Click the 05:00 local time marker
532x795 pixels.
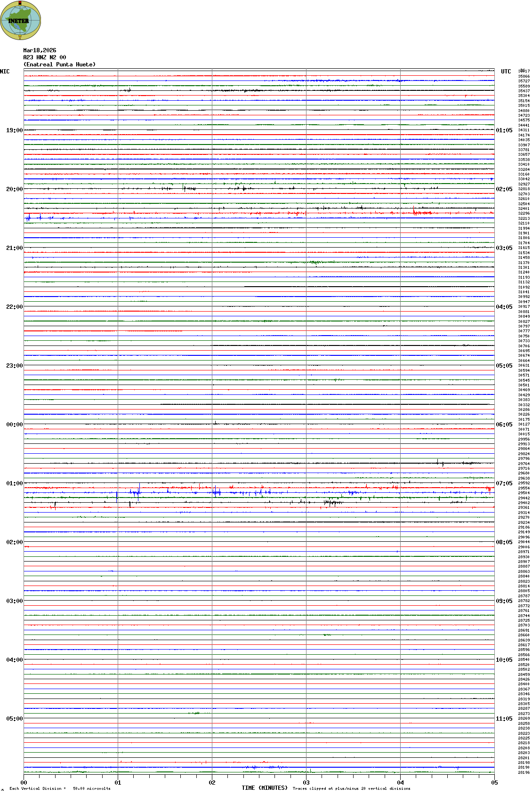[14, 719]
